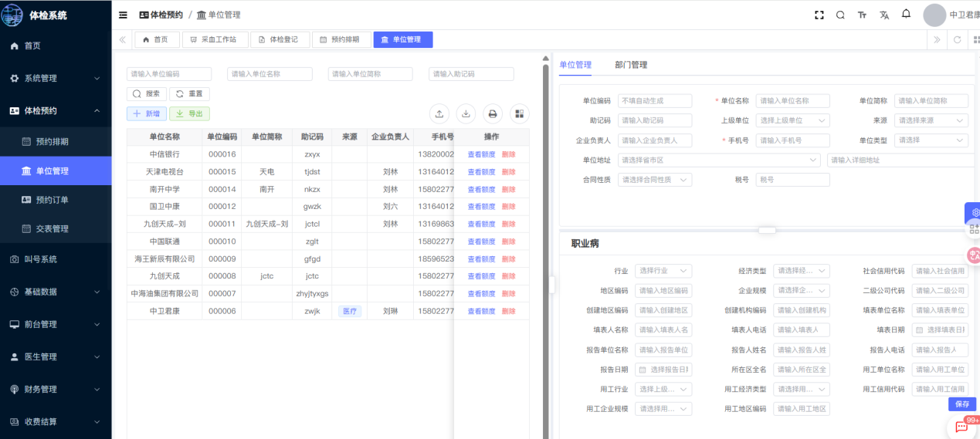Open the 合同性质 dropdown
Screen dimensions: 980x439
tap(655, 180)
